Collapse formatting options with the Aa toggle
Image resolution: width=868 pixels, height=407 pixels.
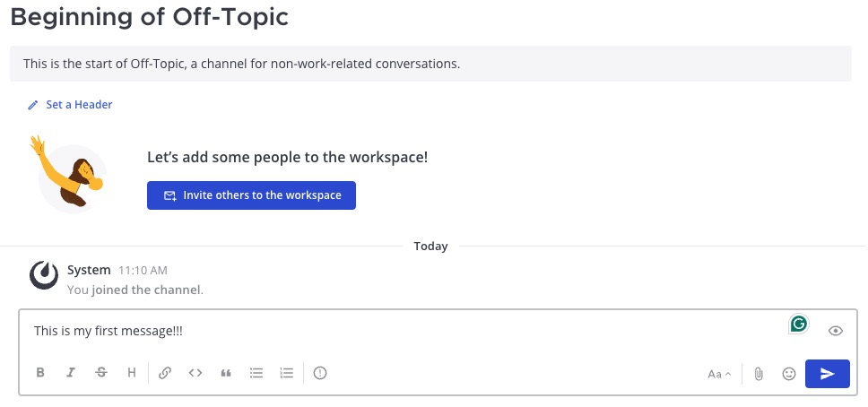click(x=719, y=374)
